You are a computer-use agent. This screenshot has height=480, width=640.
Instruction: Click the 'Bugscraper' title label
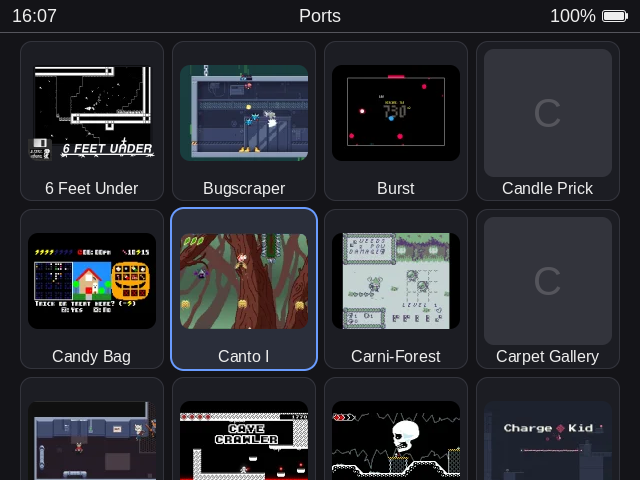244,189
